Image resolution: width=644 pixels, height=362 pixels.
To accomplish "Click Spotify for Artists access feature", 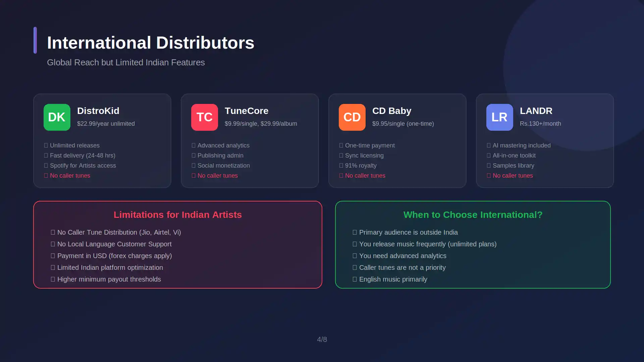I will (80, 166).
